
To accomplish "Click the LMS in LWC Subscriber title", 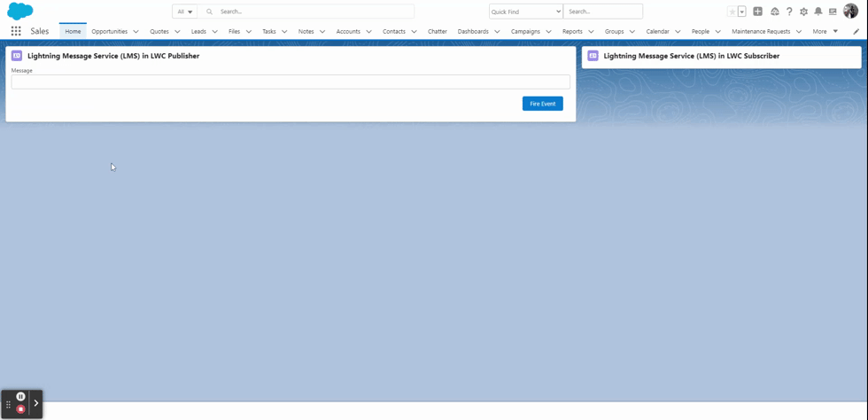I will [692, 56].
